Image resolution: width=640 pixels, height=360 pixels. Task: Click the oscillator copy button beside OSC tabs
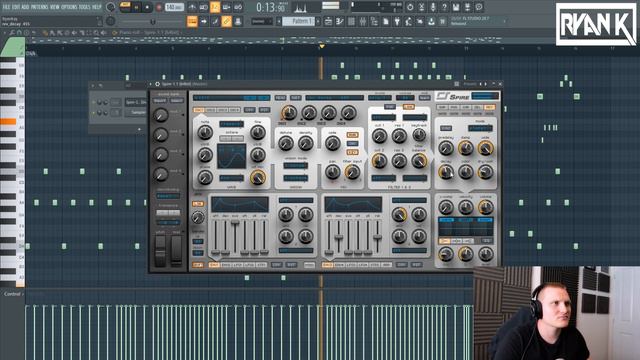point(249,110)
